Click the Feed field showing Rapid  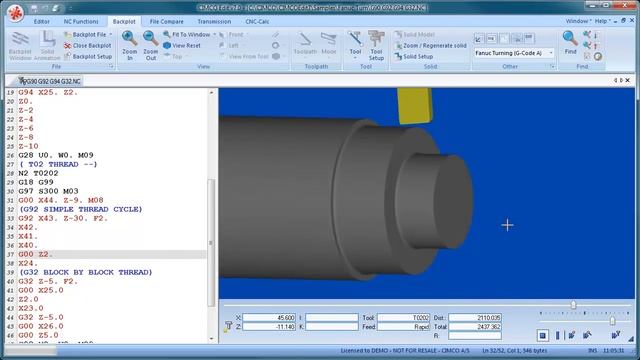[403, 327]
